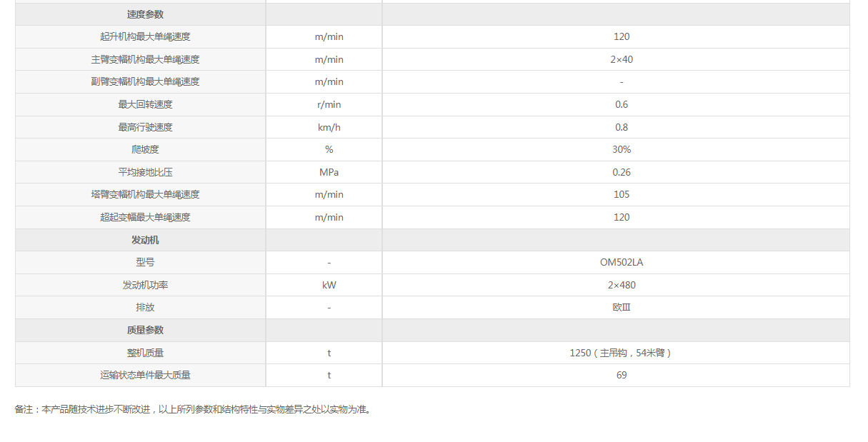This screenshot has height=442, width=868.
Task: Click the MPa unit cell
Action: point(329,172)
